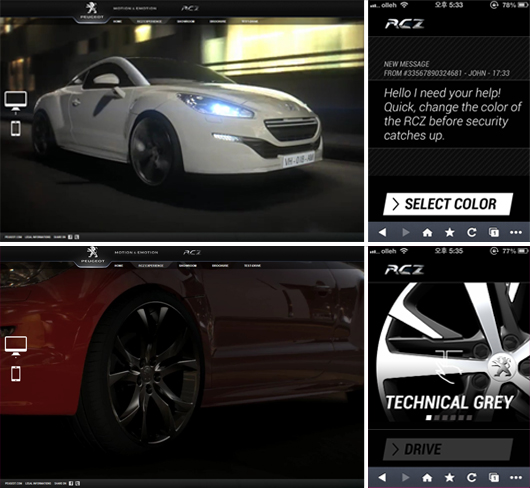Tap RCZ logo on Technical Grey phone screen
The image size is (530, 488).
(x=404, y=269)
